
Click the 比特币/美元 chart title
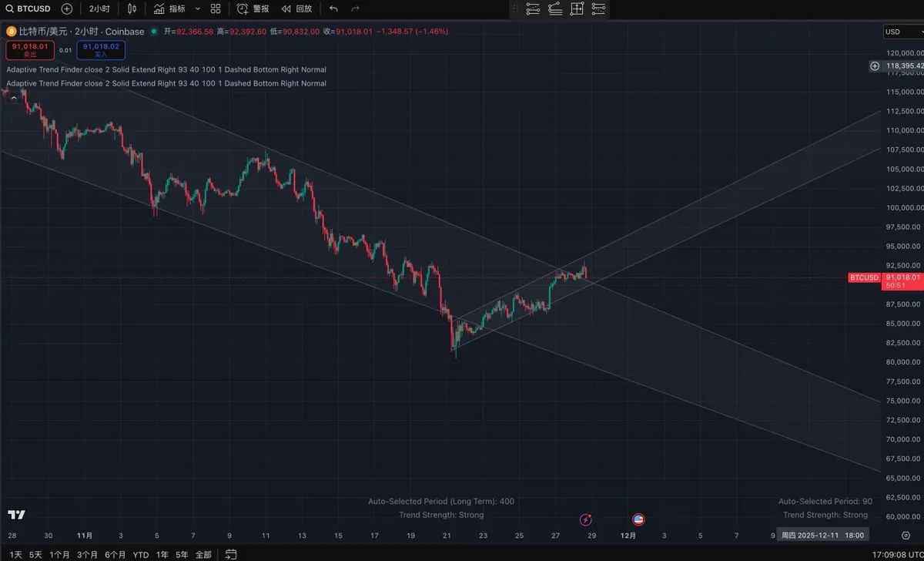pos(81,32)
